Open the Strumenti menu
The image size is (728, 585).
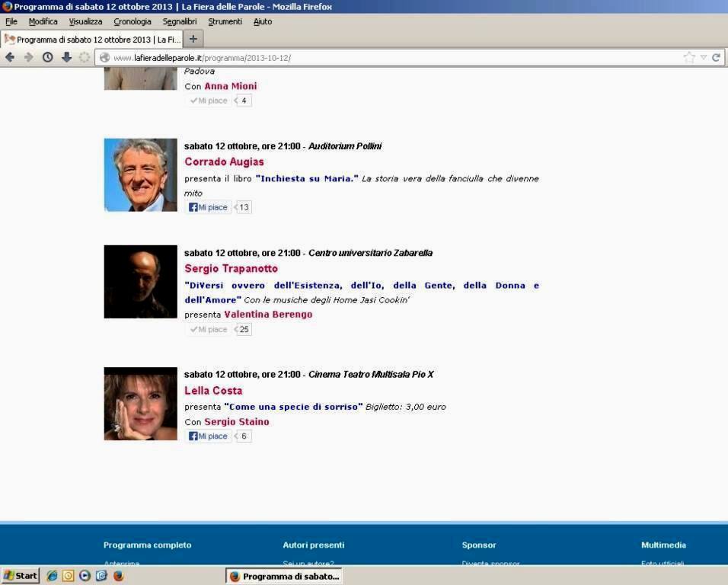click(225, 21)
